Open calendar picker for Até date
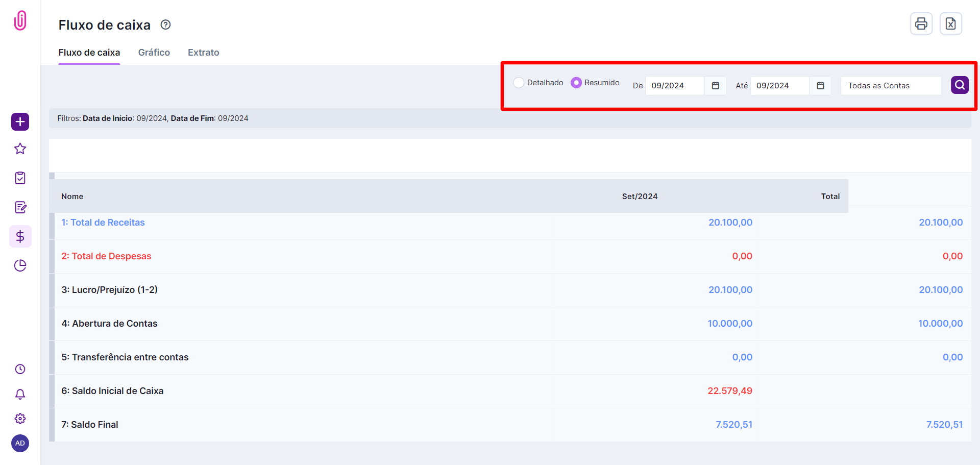This screenshot has width=980, height=465. point(820,86)
